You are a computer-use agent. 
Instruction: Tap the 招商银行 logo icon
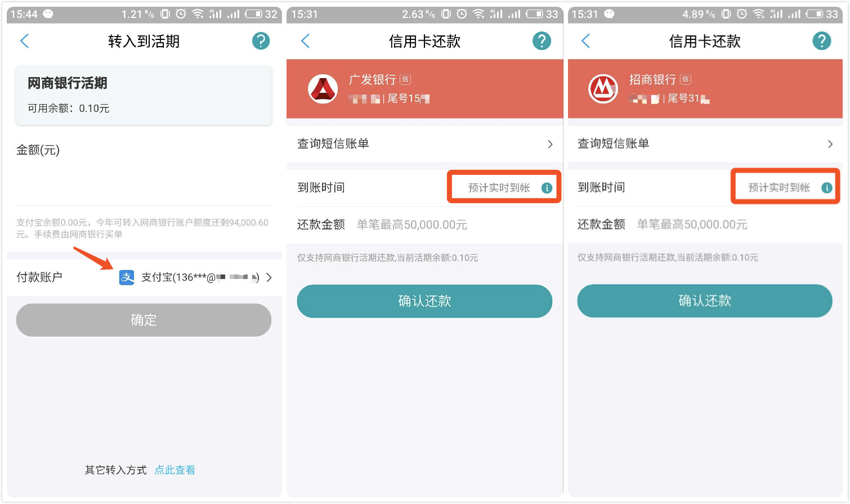coord(603,89)
